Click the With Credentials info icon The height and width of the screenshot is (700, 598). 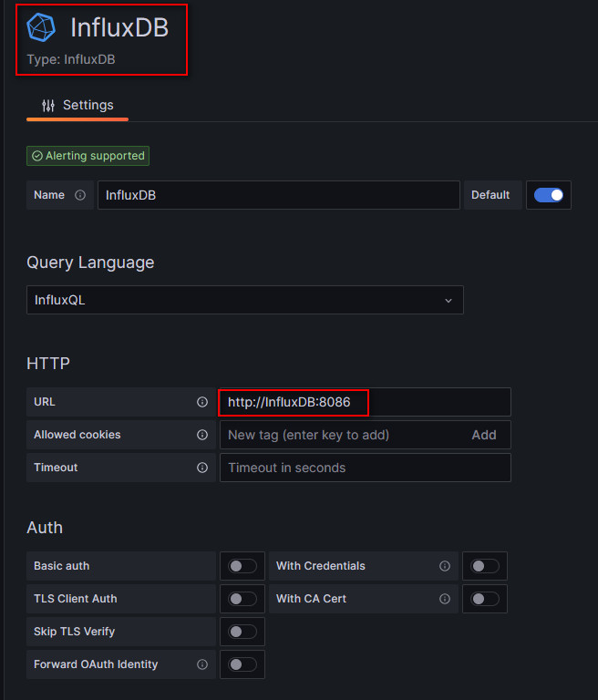pyautogui.click(x=445, y=566)
